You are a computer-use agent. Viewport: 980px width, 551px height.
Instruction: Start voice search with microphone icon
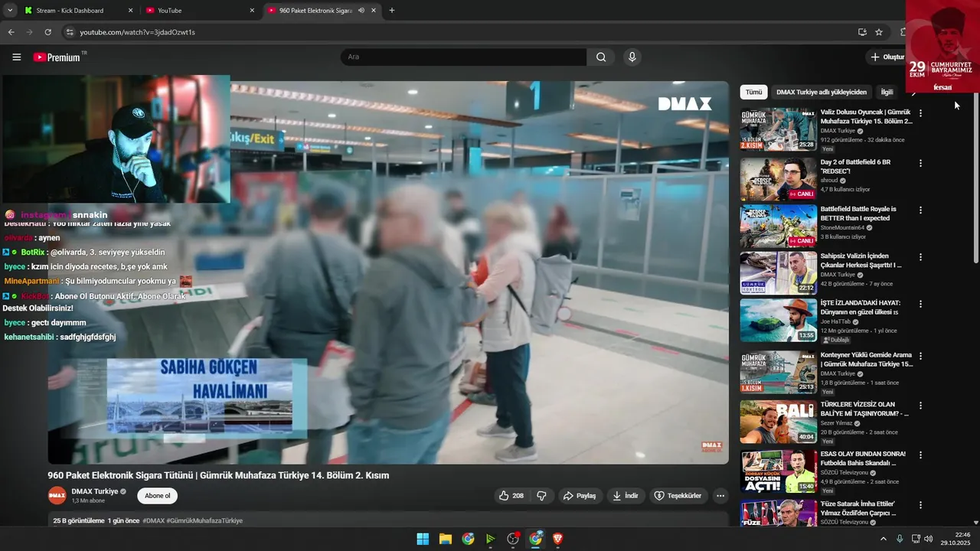point(632,57)
